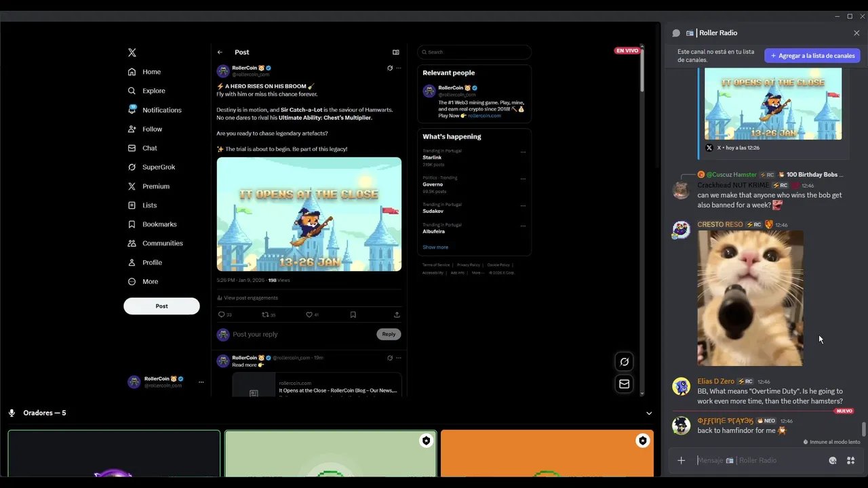Open options dots beside Governo trend
868x488 pixels.
click(523, 179)
